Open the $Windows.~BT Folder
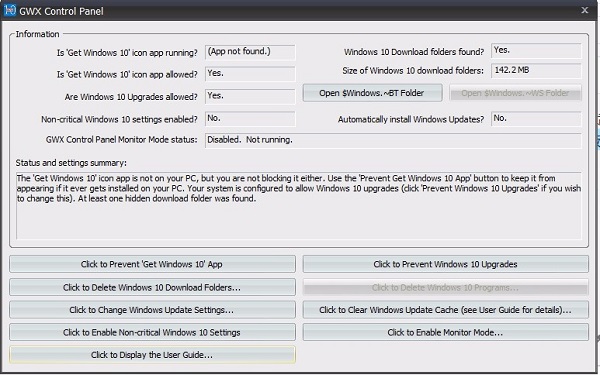600x375 pixels. (372, 93)
